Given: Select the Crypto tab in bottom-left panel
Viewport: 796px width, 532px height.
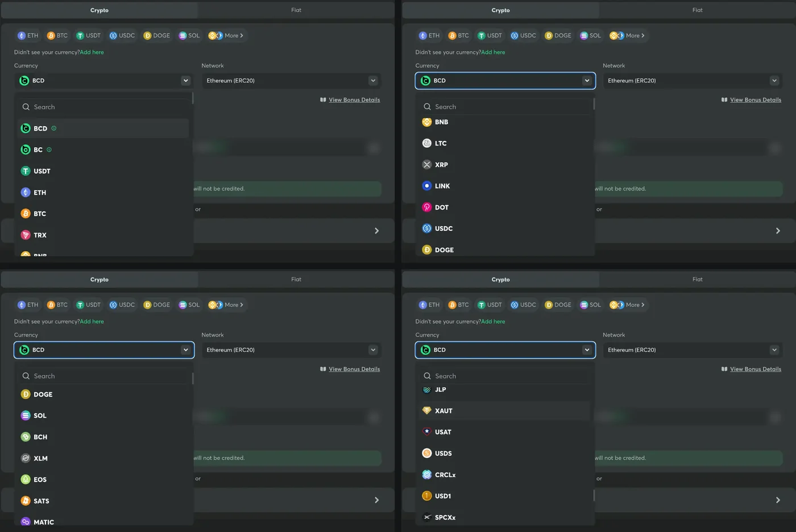Looking at the screenshot, I should (x=100, y=280).
